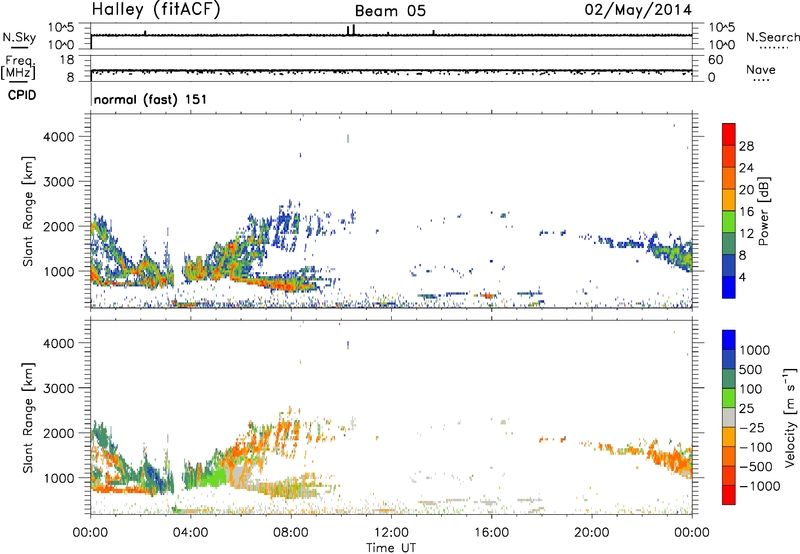Click the 'Time UT' axis title
The height and width of the screenshot is (554, 800).
[x=391, y=548]
